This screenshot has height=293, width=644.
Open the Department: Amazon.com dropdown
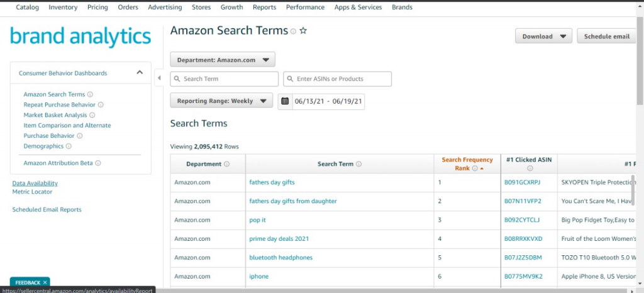pyautogui.click(x=223, y=60)
